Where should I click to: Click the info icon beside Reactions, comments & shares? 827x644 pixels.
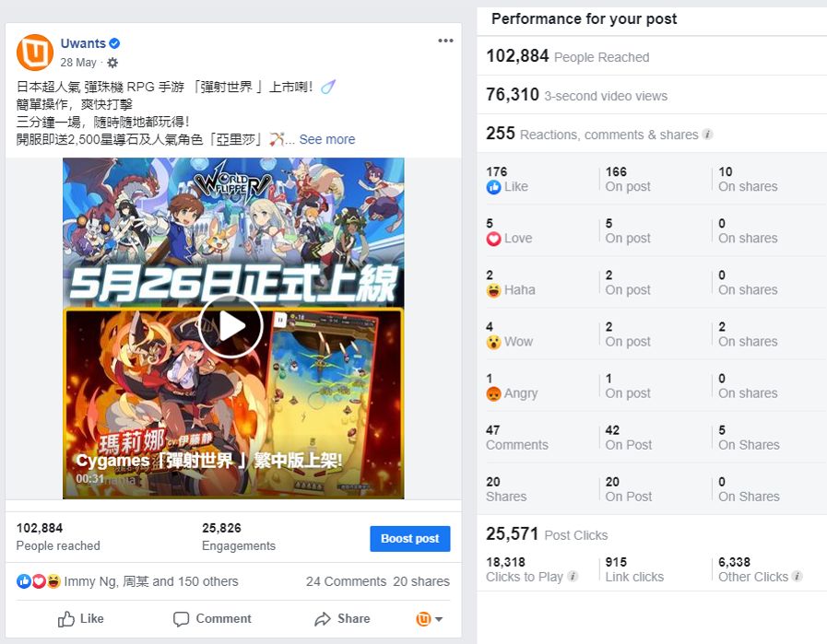click(x=708, y=135)
